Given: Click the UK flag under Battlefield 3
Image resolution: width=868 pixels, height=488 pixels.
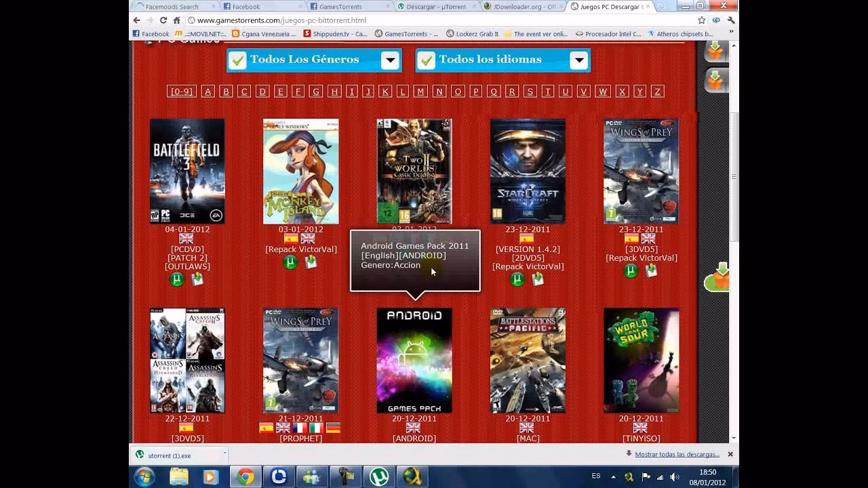Looking at the screenshot, I should click(186, 239).
